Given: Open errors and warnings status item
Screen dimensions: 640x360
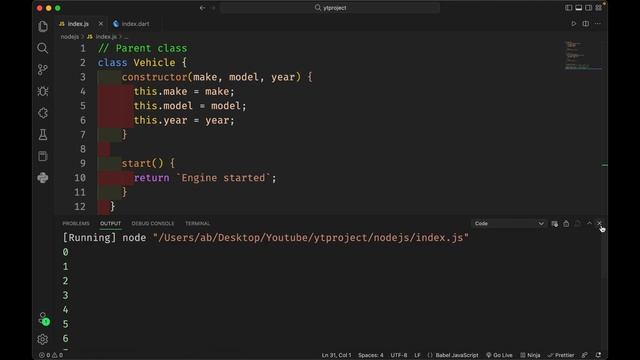Looking at the screenshot, I should [51, 355].
